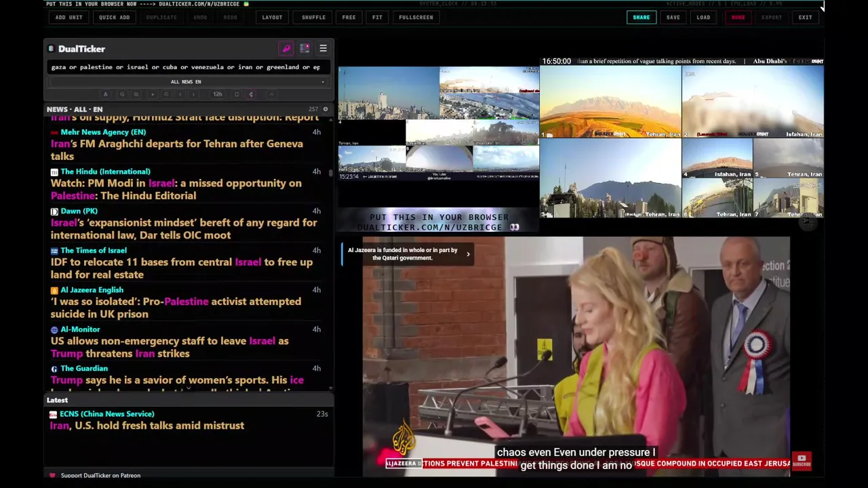Image resolution: width=868 pixels, height=488 pixels.
Task: Select camera 4 Isfahan, Iran small thumbnail
Action: [717, 158]
